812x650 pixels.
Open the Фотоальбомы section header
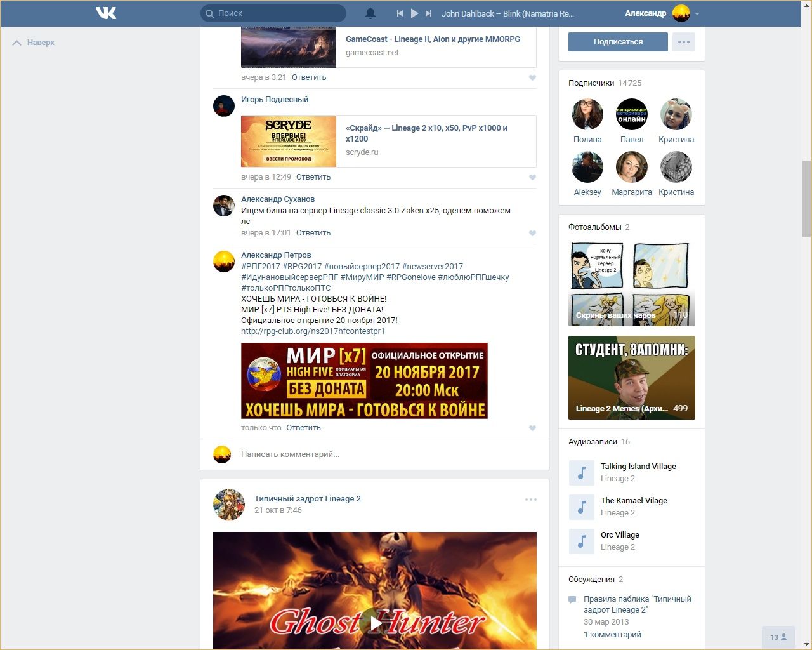(599, 227)
